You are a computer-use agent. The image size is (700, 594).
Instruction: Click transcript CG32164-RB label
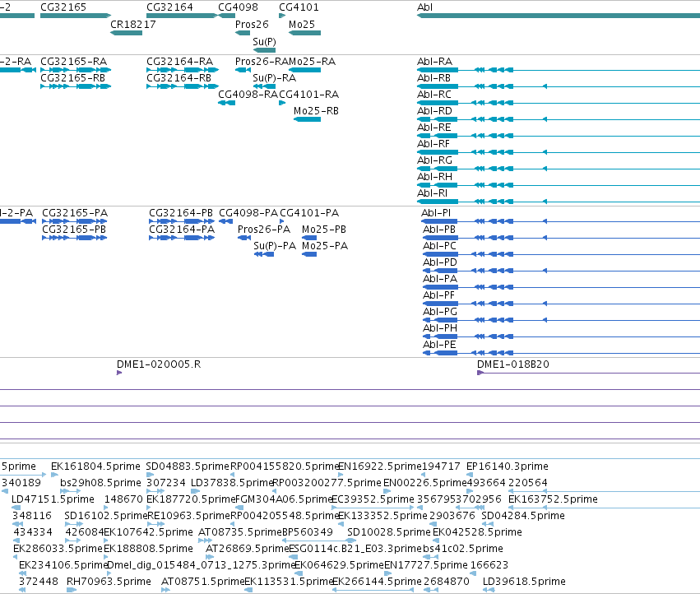[x=178, y=77]
